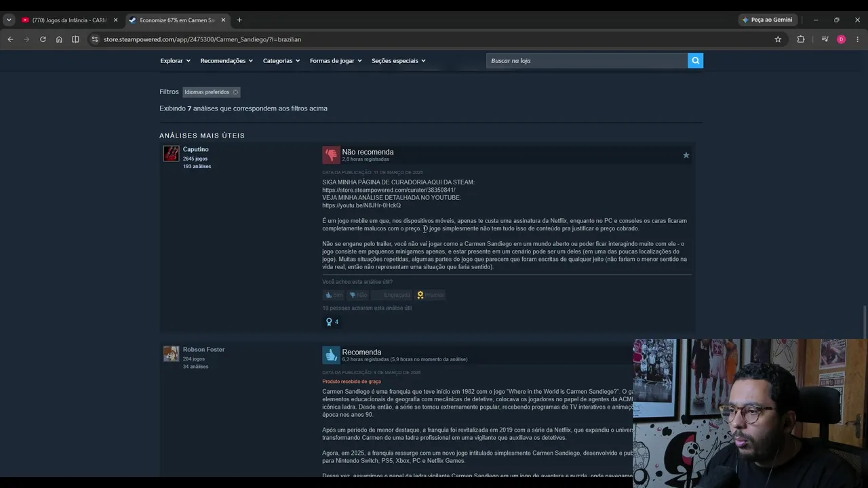Mark Caputino's review as 'Engraçada'
Screen dimensions: 868x488
click(x=393, y=295)
